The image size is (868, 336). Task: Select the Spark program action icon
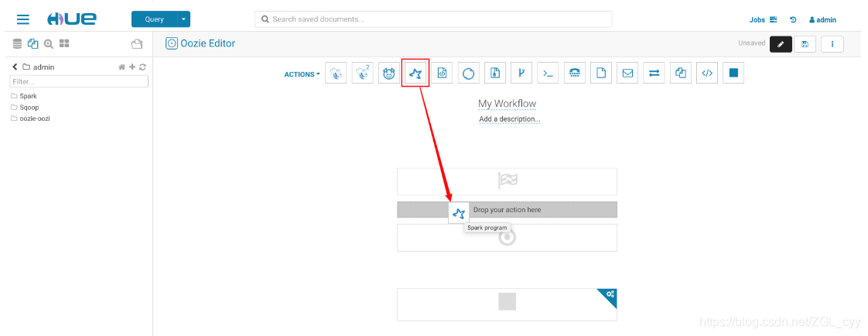(x=415, y=73)
